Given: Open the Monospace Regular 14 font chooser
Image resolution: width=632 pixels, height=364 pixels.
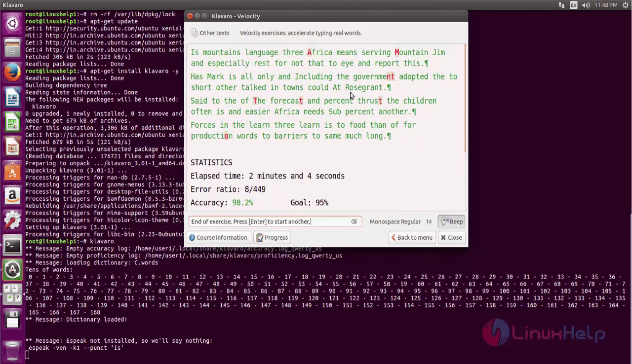Looking at the screenshot, I should [400, 221].
